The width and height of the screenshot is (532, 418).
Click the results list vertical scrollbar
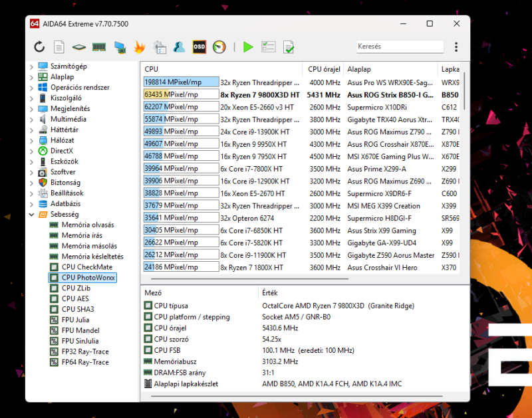pos(464,90)
